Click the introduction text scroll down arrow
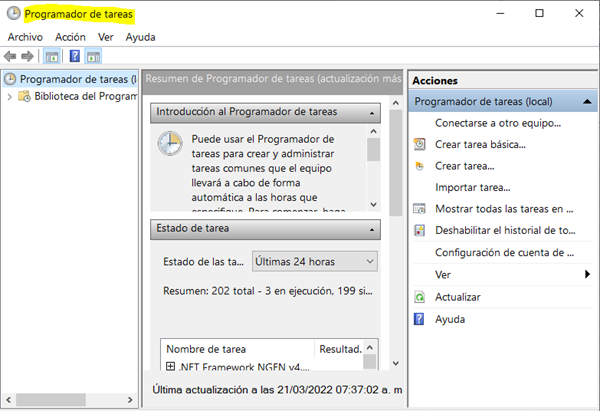600x411 pixels. click(x=373, y=205)
